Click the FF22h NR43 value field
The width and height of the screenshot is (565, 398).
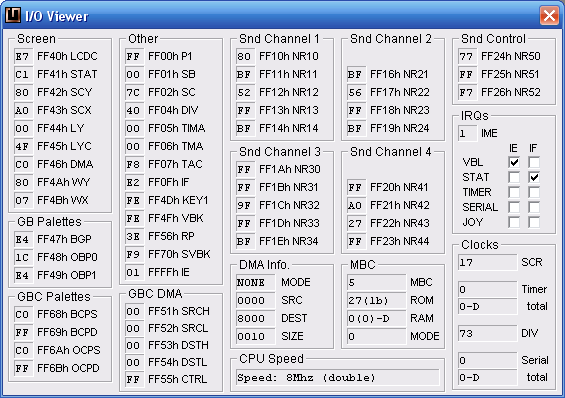356,223
